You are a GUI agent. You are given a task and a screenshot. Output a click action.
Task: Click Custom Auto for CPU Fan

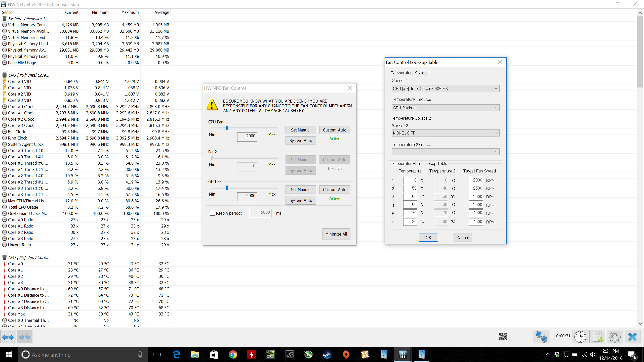[335, 130]
